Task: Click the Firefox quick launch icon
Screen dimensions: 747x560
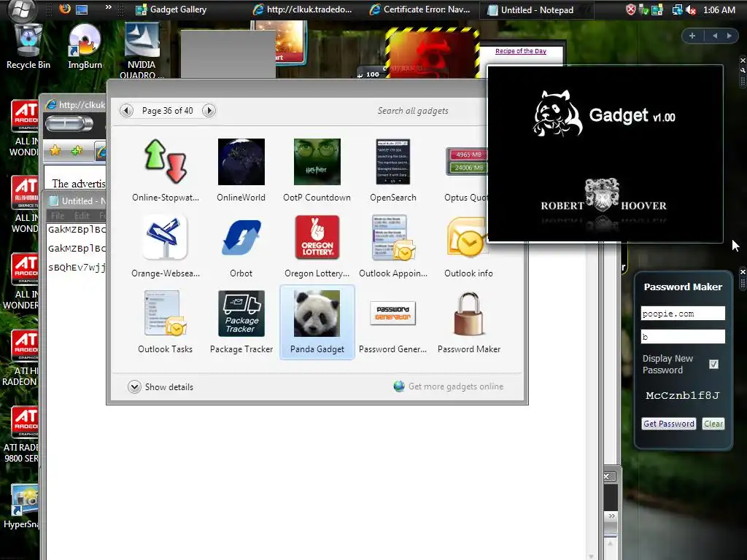Action: click(65, 9)
